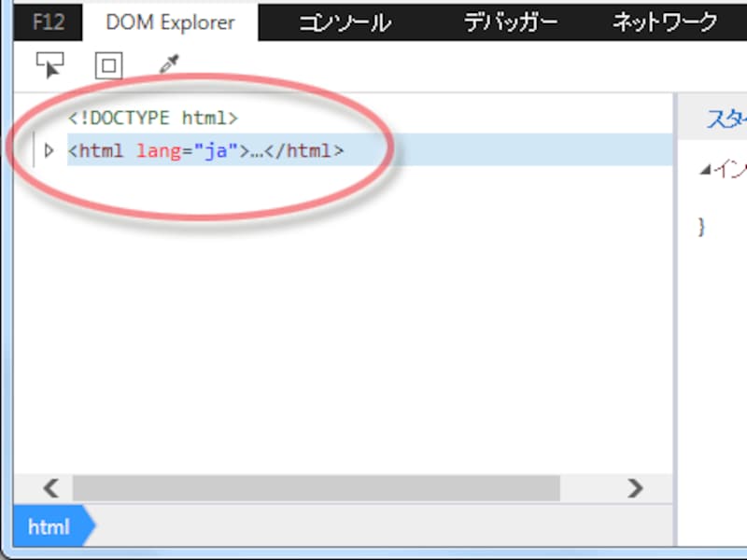The image size is (747, 560).
Task: Click the right scroll arrow
Action: pyautogui.click(x=636, y=488)
